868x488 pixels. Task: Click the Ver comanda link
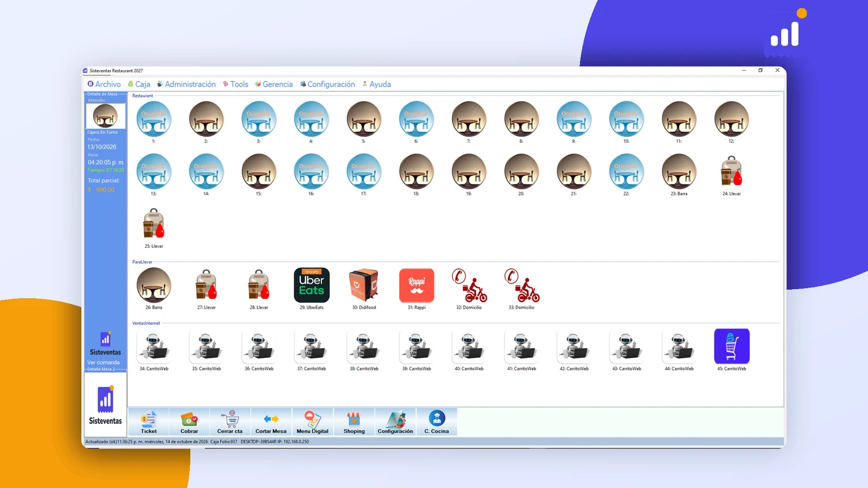coord(104,363)
